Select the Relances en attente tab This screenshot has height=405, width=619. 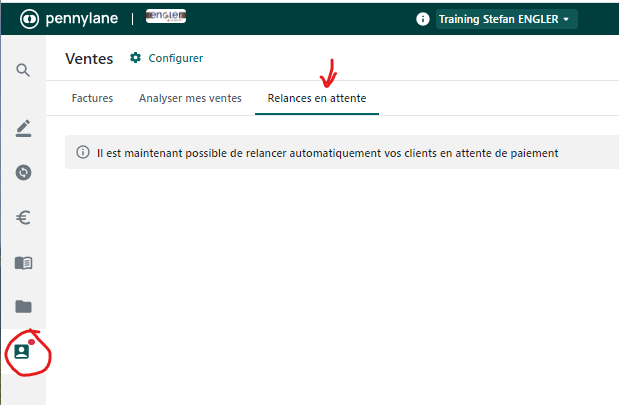point(316,98)
